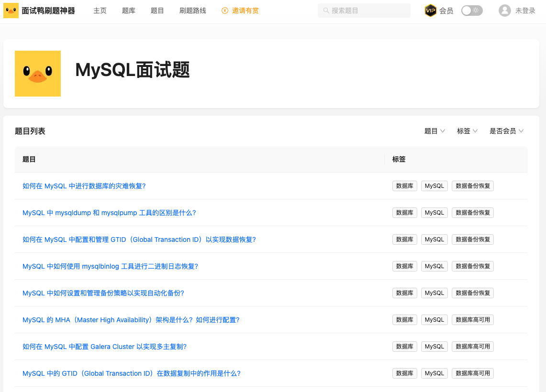Click the 面试鸭刷题神器 site title
The width and height of the screenshot is (546, 392).
pos(48,11)
